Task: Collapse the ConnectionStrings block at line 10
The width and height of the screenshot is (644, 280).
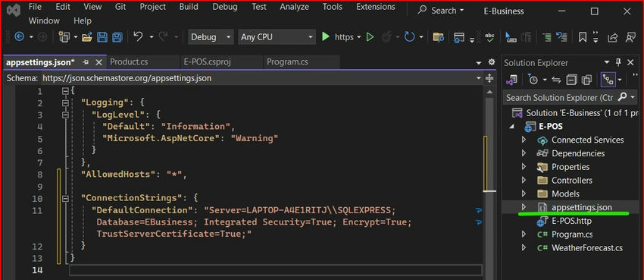Action: (65, 199)
